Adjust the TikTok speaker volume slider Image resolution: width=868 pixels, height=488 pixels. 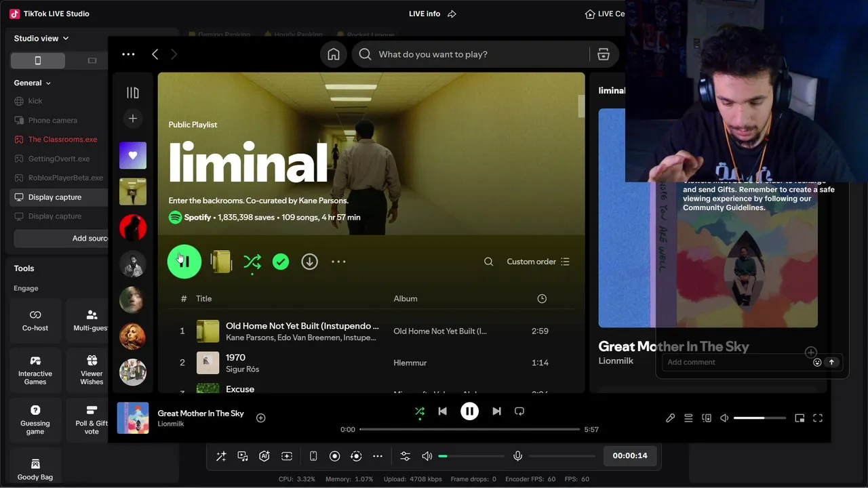(x=471, y=456)
